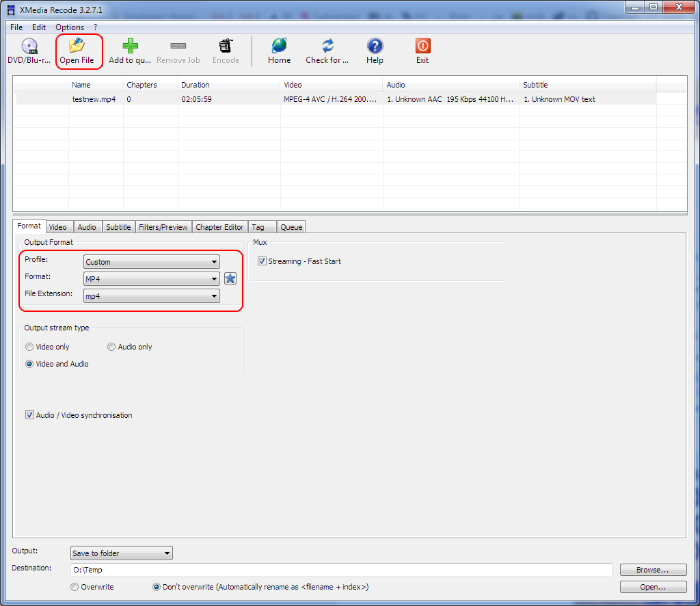Click the Duration column header
700x606 pixels.
(x=229, y=85)
